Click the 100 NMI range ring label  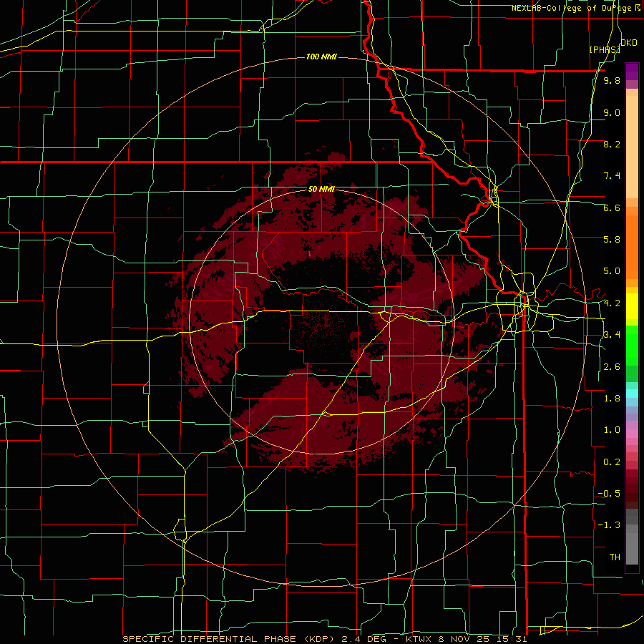(x=321, y=57)
